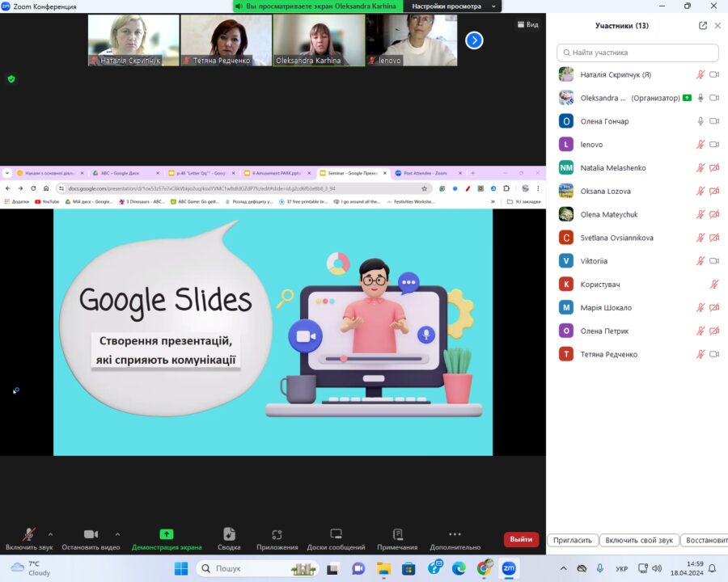The height and width of the screenshot is (582, 728).
Task: Click muted mic icon for Олена Петрик
Action: (700, 331)
